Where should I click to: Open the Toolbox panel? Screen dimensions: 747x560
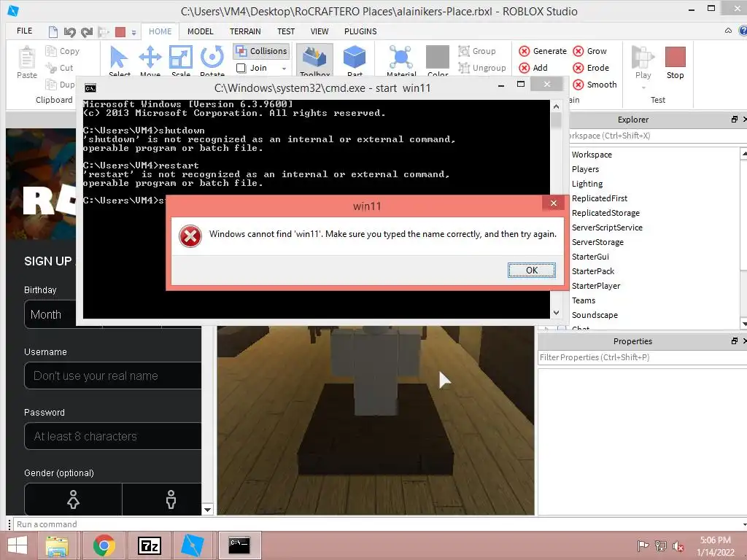click(x=314, y=60)
